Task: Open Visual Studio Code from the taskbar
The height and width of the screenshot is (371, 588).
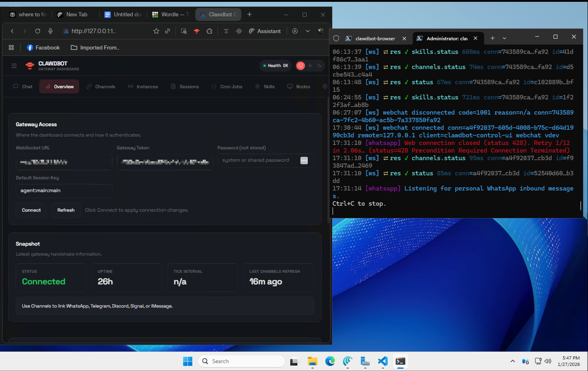Action: (383, 361)
